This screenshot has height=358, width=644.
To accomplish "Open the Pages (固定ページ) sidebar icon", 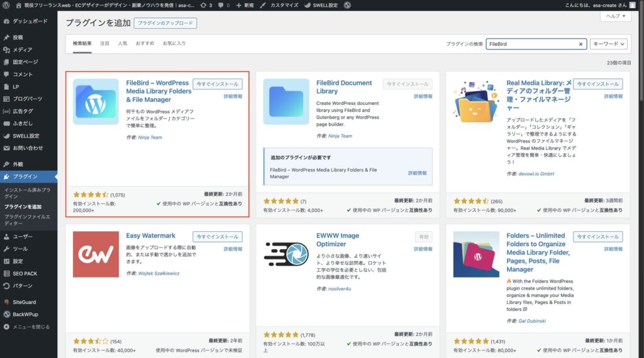I will coord(6,62).
